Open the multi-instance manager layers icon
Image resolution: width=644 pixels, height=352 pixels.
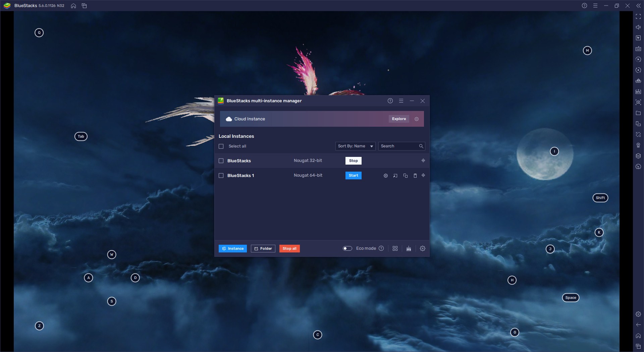point(638,156)
